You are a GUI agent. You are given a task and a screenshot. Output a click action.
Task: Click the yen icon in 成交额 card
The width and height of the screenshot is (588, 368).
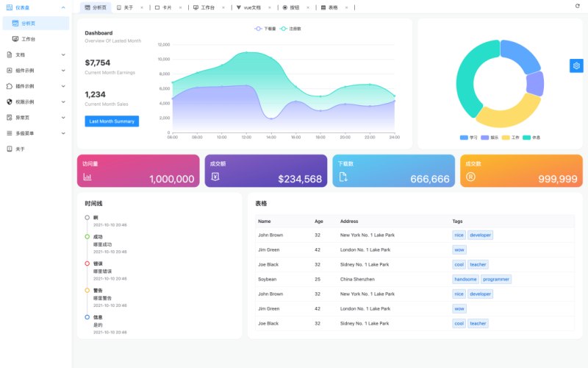[215, 177]
